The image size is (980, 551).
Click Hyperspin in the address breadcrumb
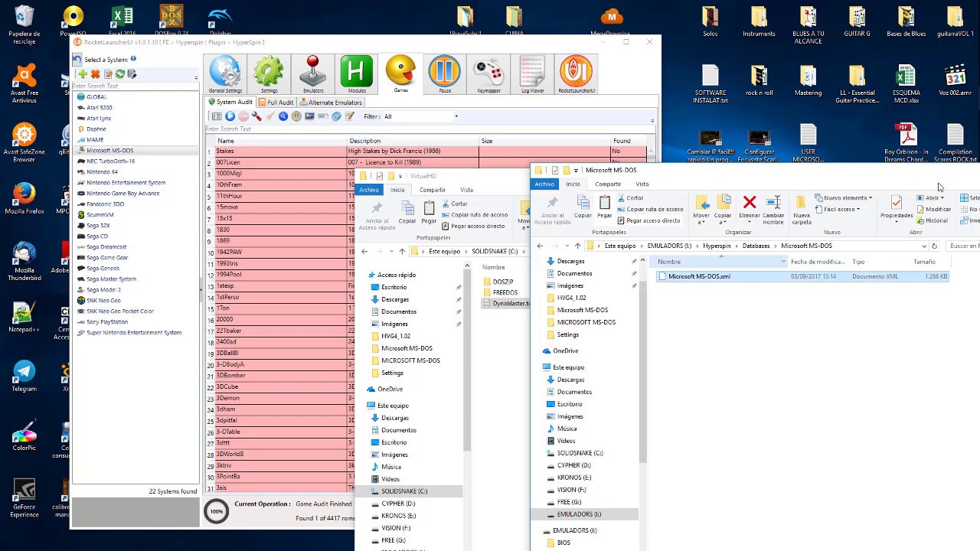(717, 246)
